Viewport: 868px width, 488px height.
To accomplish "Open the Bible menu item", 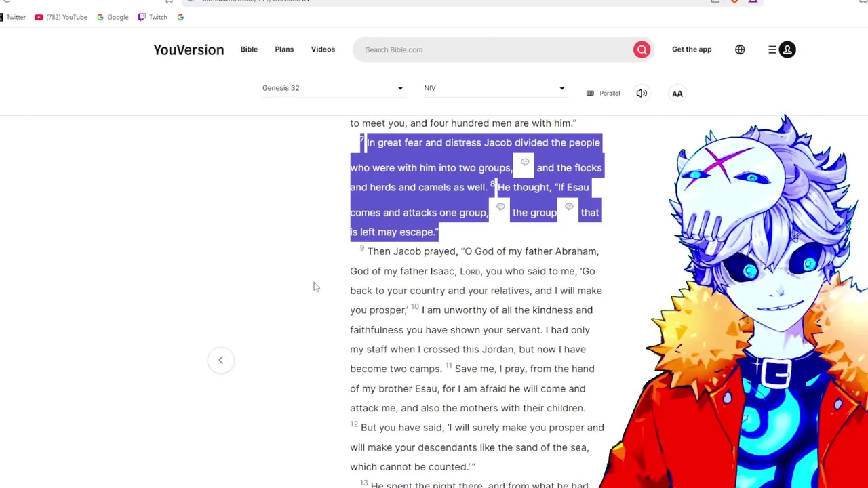I will point(249,49).
